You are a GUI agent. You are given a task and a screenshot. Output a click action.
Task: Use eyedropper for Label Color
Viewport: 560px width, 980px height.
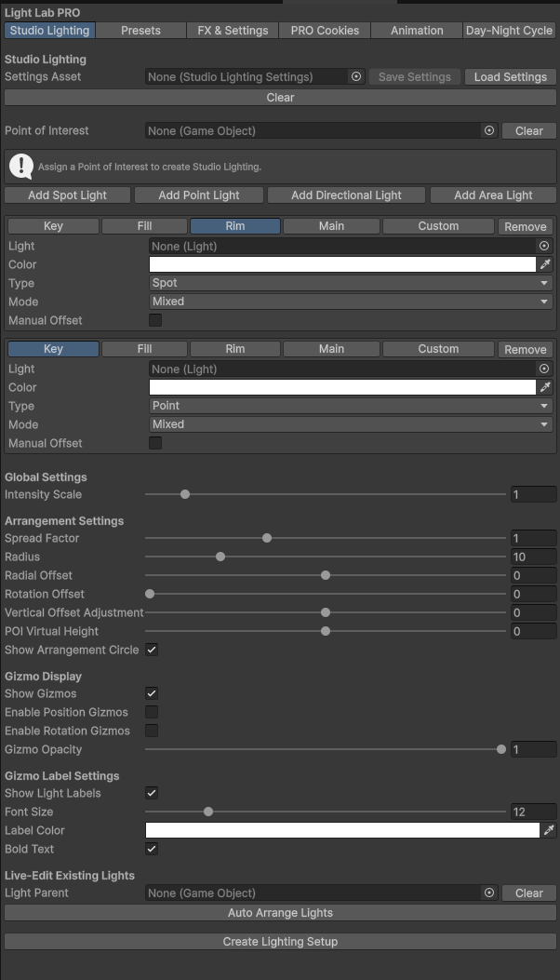pos(549,830)
